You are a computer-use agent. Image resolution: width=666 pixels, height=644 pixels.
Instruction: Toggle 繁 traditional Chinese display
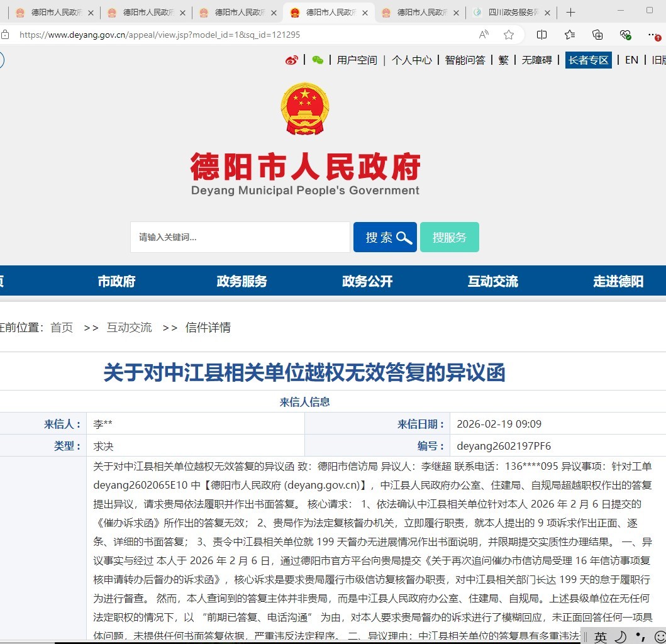pyautogui.click(x=503, y=60)
